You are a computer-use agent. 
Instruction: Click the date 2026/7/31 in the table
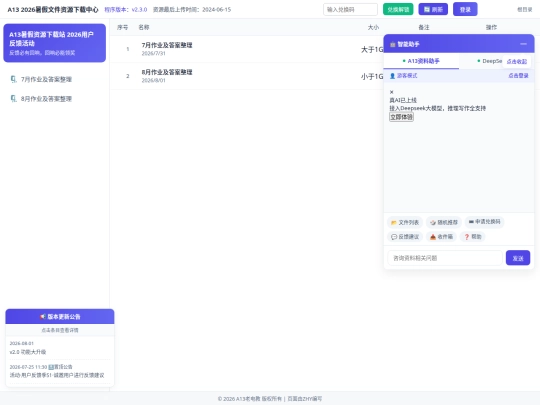[x=154, y=53]
